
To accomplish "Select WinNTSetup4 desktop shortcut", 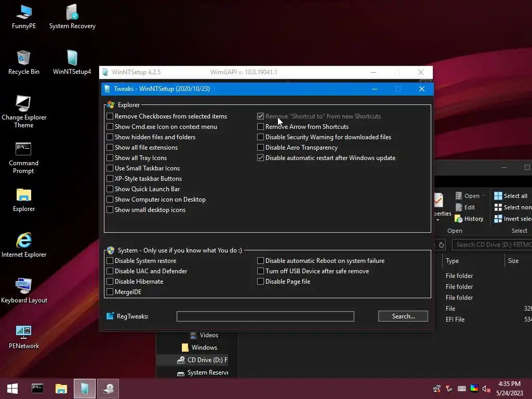I will 72,63.
